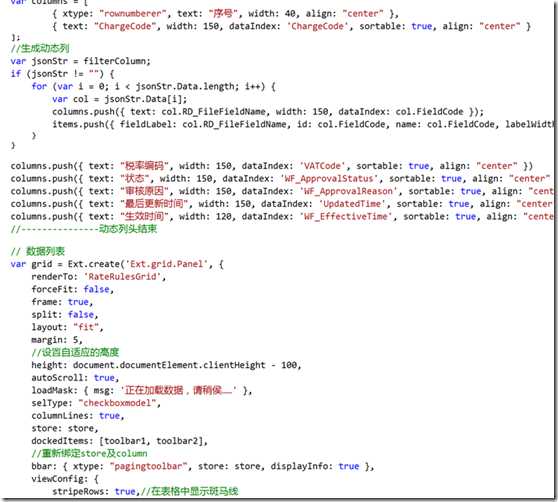The image size is (558, 502).
Task: Click the comment //设置自适应的高度
Action: click(x=75, y=353)
